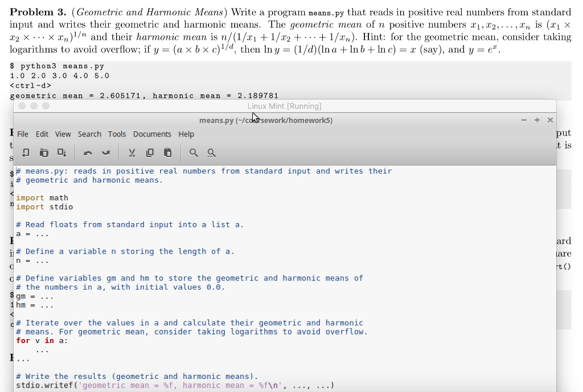Viewport: 583px width, 392px height.
Task: Open the Help menu
Action: pyautogui.click(x=186, y=134)
